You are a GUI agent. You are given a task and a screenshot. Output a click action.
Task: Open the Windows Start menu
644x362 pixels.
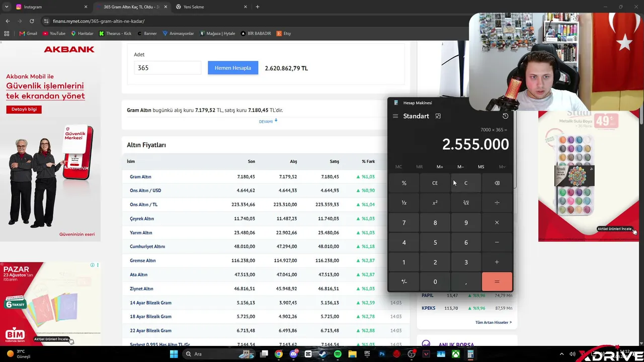tap(174, 354)
